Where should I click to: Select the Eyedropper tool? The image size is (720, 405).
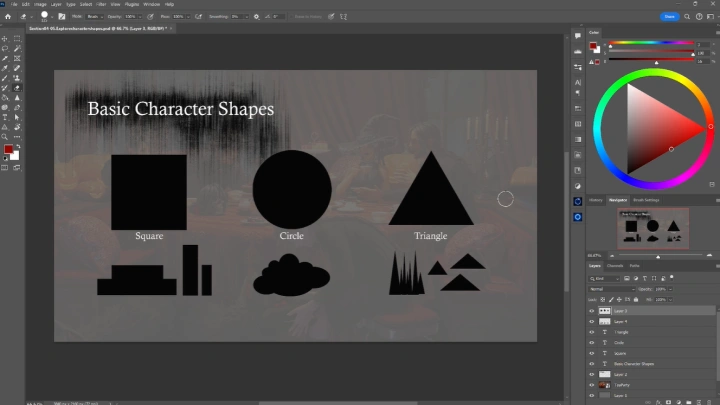pos(5,68)
